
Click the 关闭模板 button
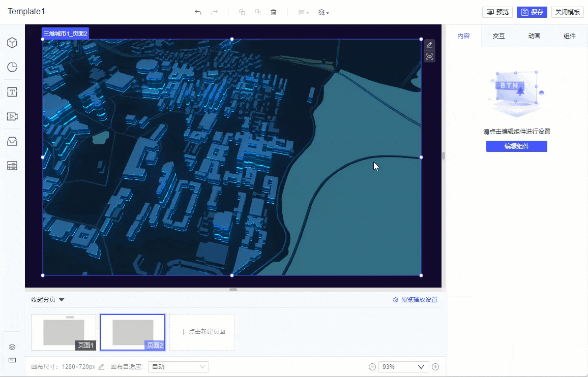(x=567, y=12)
